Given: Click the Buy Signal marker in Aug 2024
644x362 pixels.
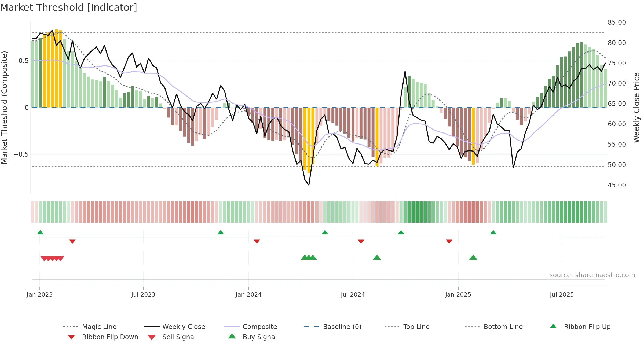Looking at the screenshot, I should (377, 257).
